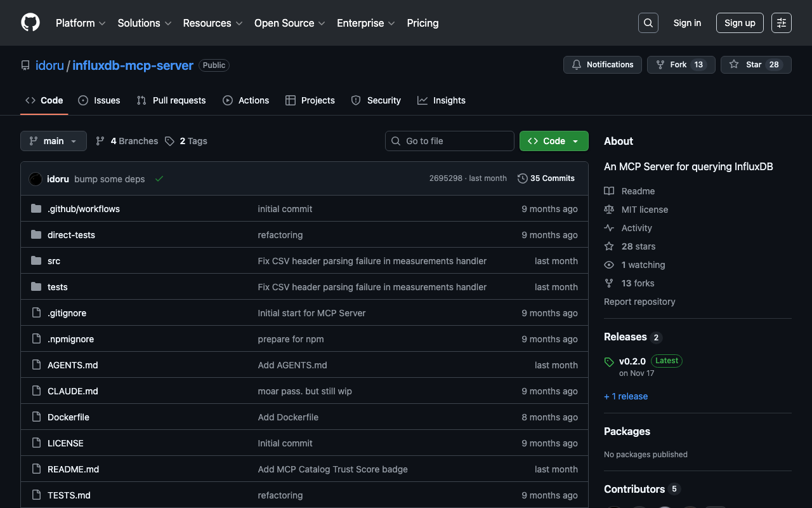Image resolution: width=812 pixels, height=508 pixels.
Task: Open the green Code dropdown
Action: [553, 141]
